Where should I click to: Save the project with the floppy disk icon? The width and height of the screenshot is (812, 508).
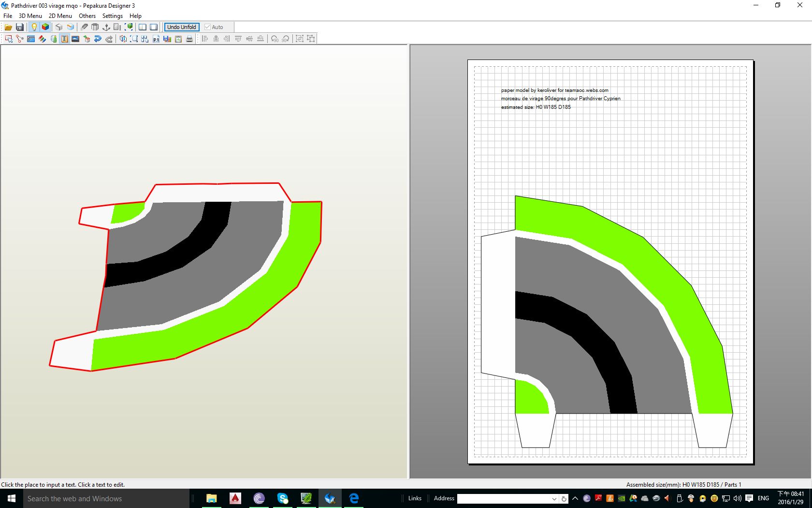(20, 27)
